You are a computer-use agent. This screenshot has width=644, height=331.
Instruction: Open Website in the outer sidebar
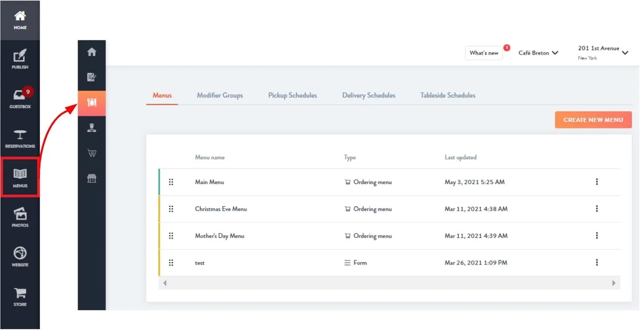20,257
